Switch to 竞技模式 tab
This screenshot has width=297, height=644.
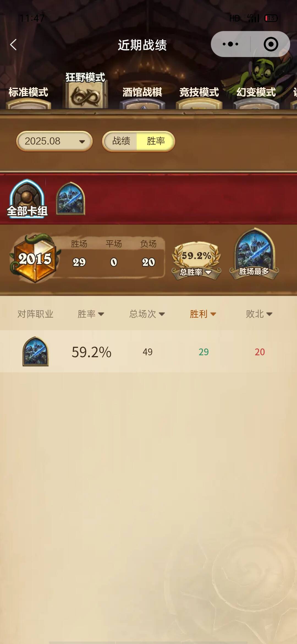point(199,92)
